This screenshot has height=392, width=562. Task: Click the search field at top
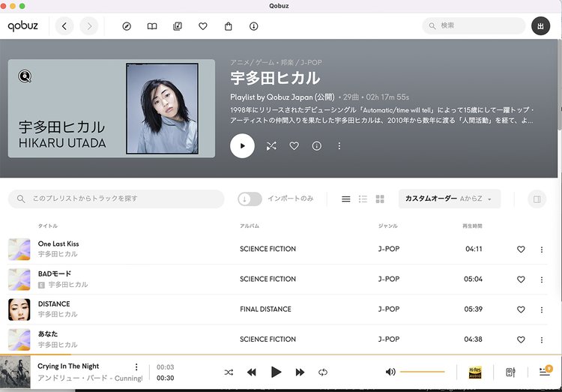pyautogui.click(x=474, y=25)
